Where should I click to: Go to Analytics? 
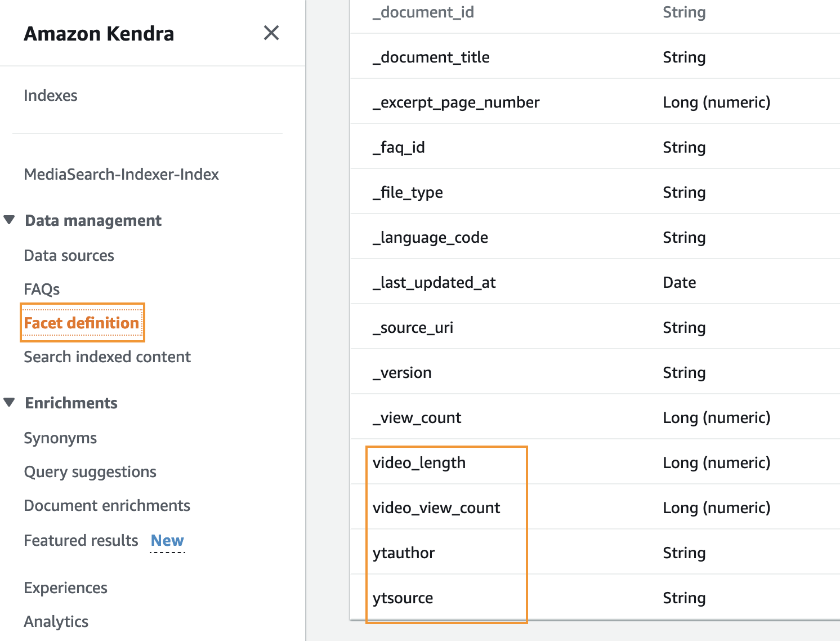pos(56,622)
